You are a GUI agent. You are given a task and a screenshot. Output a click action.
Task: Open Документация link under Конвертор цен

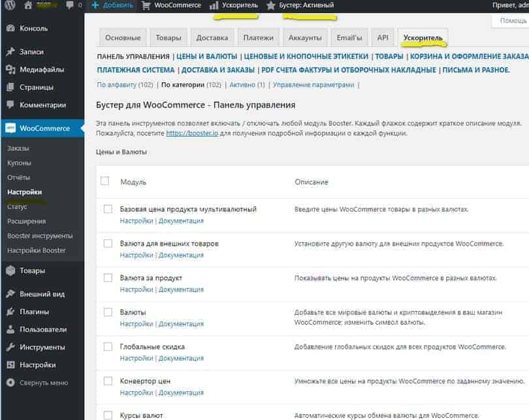(181, 393)
